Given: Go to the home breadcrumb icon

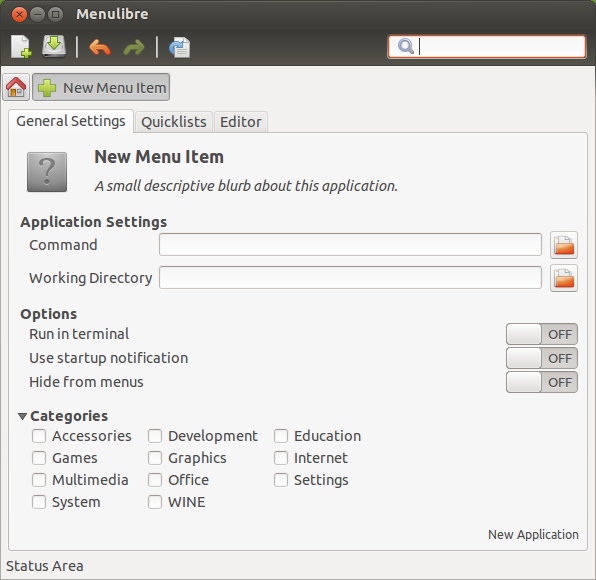Looking at the screenshot, I should [16, 87].
